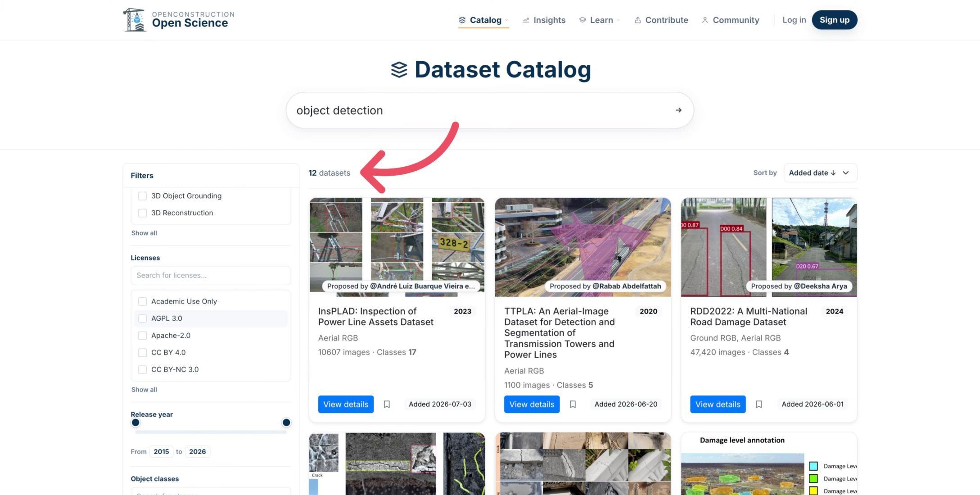Viewport: 980px width, 495px height.
Task: Toggle the CC BY 4.0 license checkbox
Action: [142, 353]
